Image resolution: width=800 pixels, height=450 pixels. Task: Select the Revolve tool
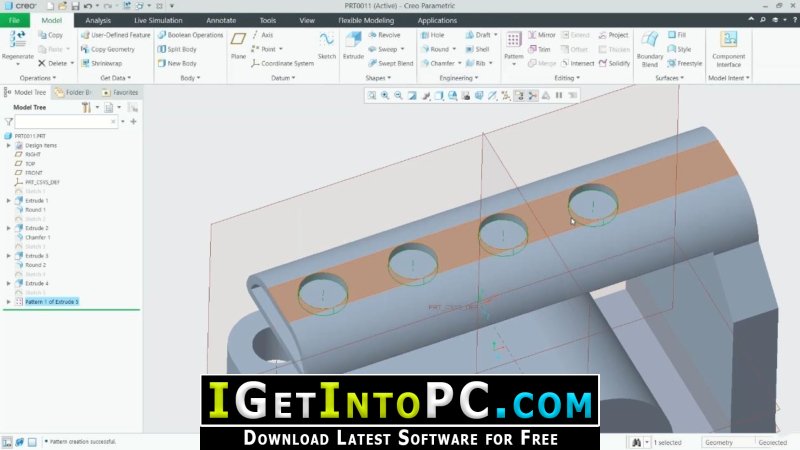pos(384,35)
